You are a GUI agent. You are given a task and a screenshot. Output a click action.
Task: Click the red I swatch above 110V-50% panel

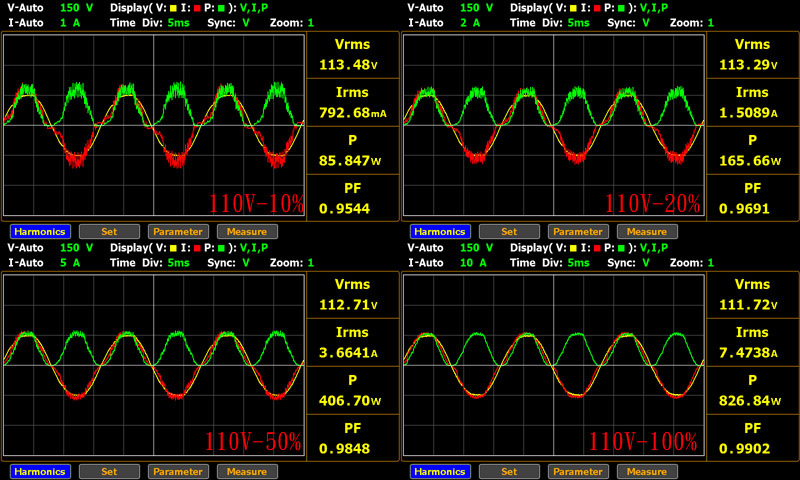197,248
